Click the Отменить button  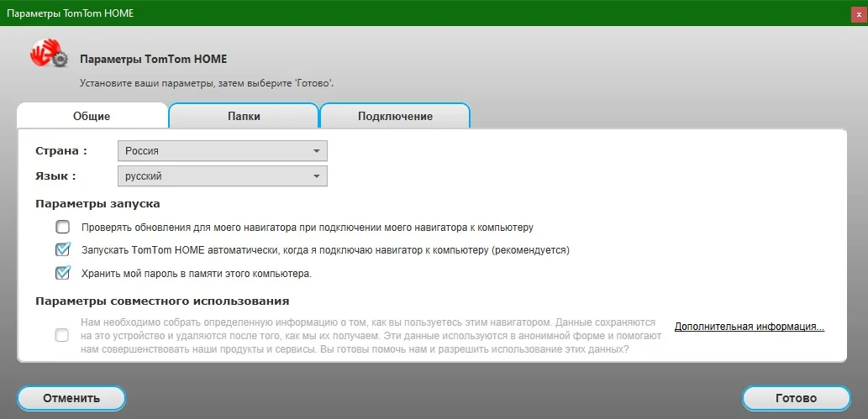click(x=71, y=398)
